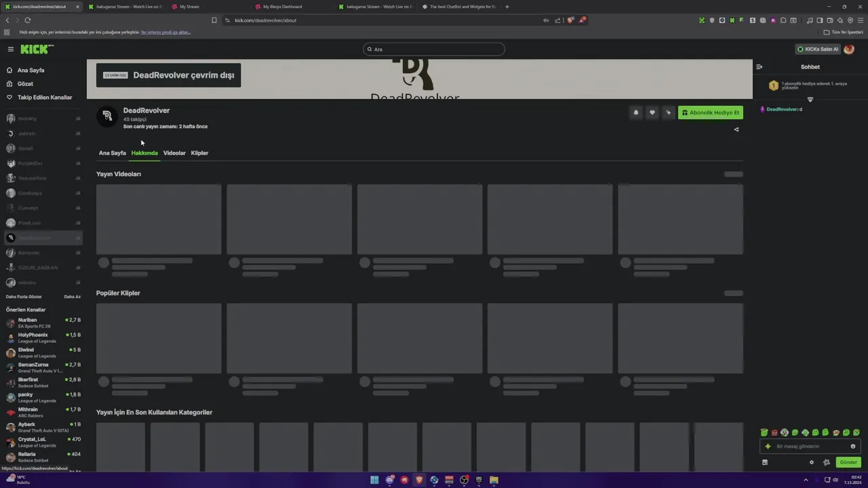Click DeadRevolver username in chat message
Screen dimensions: 868x488
(782, 109)
